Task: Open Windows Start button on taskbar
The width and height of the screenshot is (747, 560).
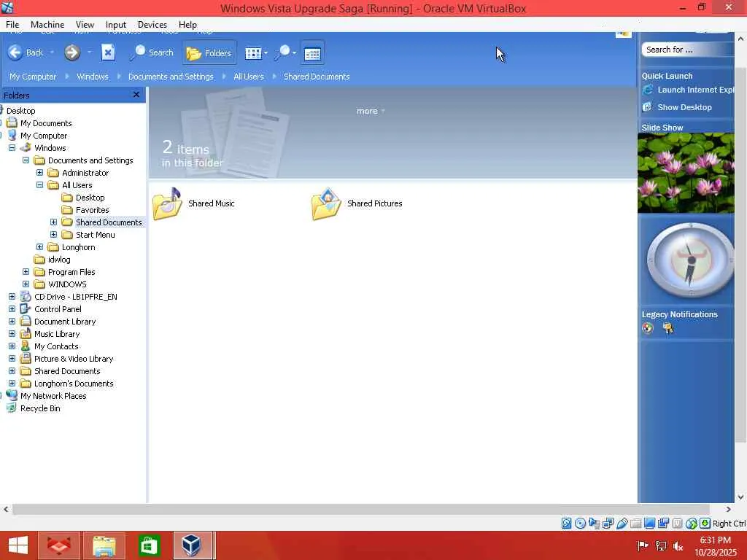Action: (18, 545)
